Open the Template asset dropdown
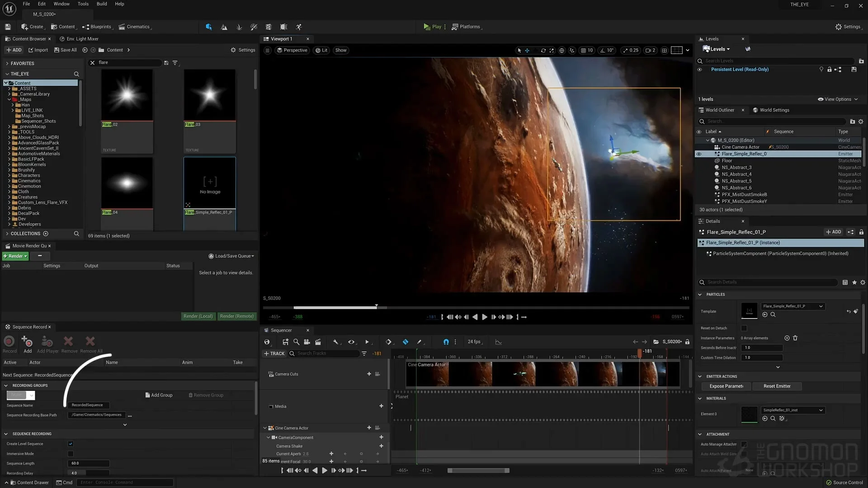This screenshot has height=488, width=868. tap(793, 306)
